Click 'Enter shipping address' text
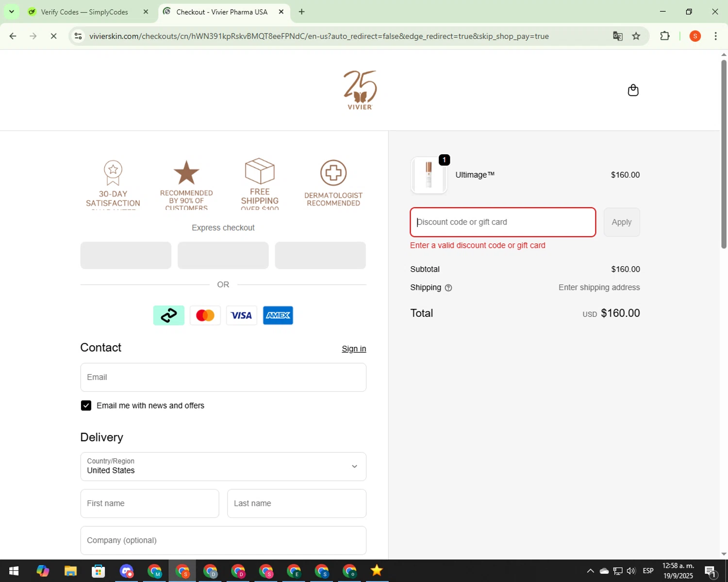This screenshot has height=582, width=728. coord(599,288)
